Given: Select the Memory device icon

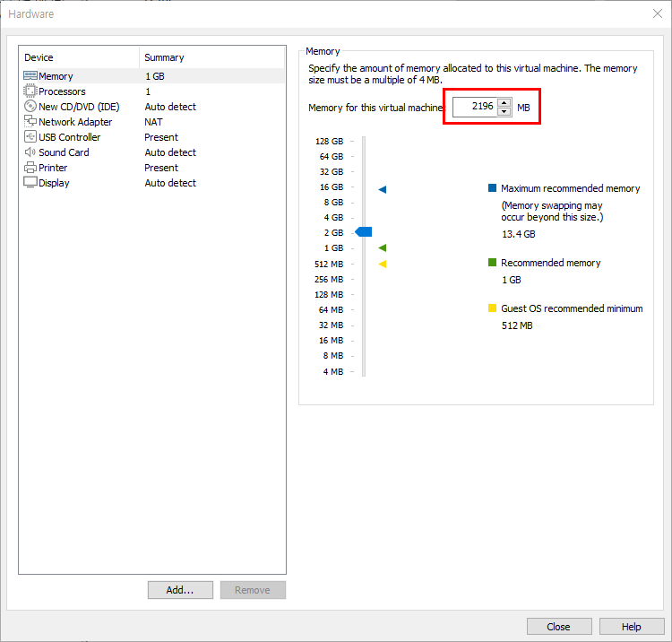Looking at the screenshot, I should coord(30,76).
